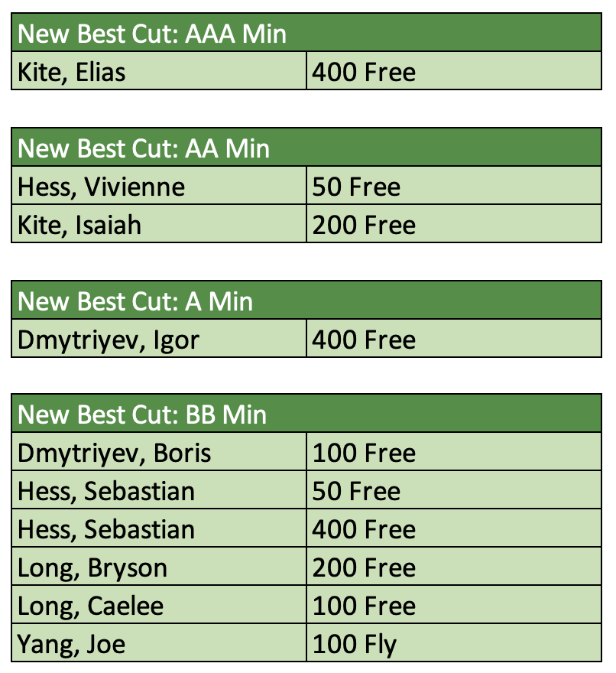Select the 50 Free cell for Hess, Sebastian

[x=356, y=491]
